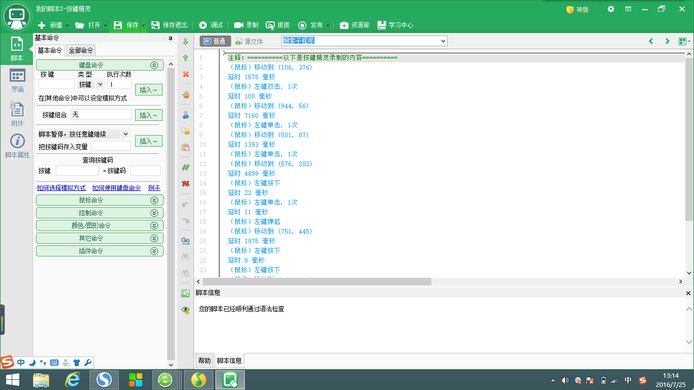
Task: Click the settings gear in title bar
Action: pos(611,9)
